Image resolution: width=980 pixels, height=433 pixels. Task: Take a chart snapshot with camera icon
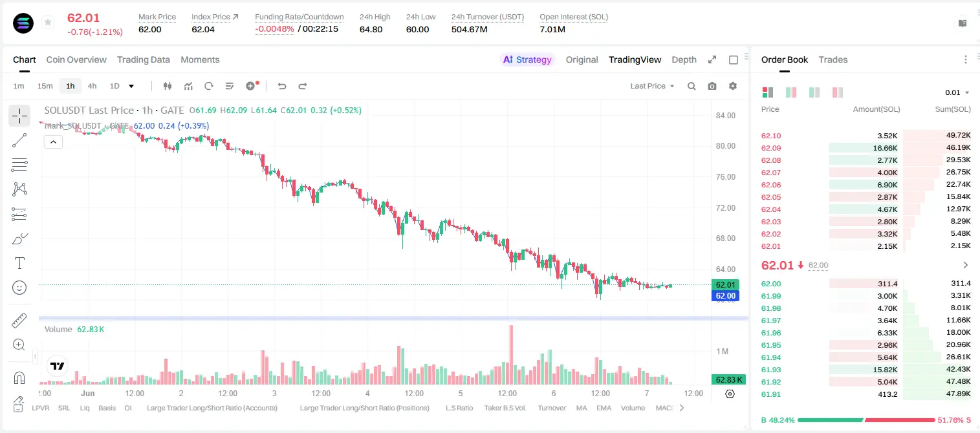(712, 86)
